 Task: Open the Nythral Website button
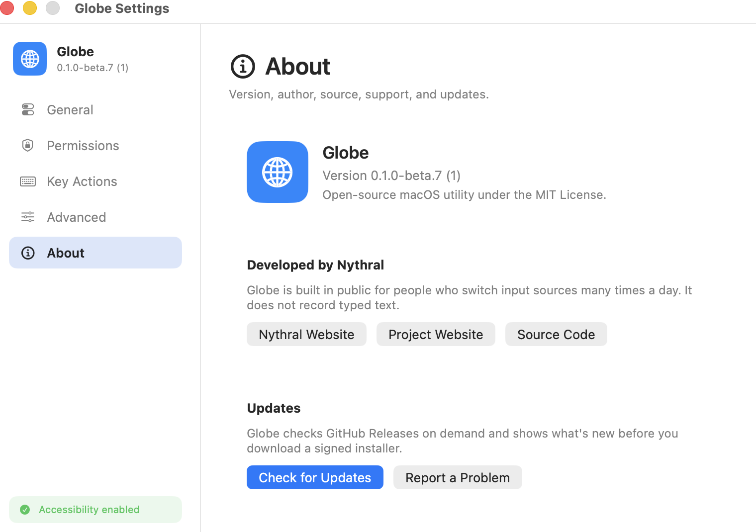[x=306, y=334]
